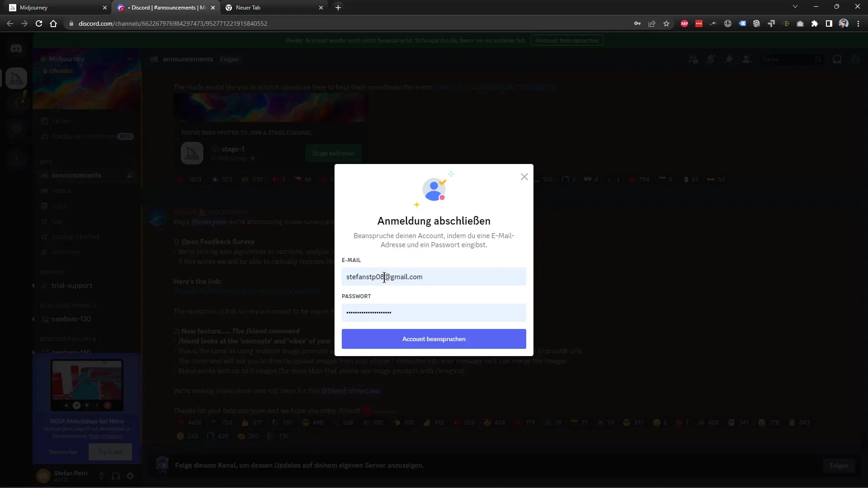Open the Chrome profile avatar
Image resolution: width=868 pixels, height=488 pixels.
(844, 23)
